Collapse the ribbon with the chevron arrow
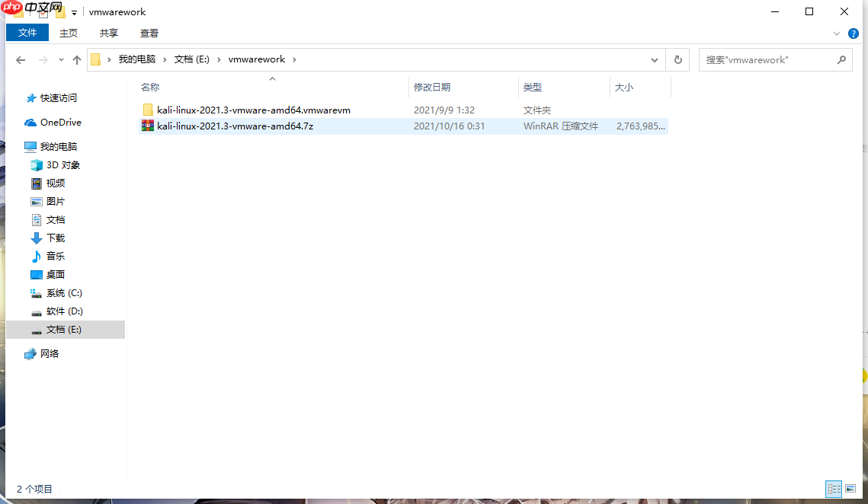The image size is (868, 504). coord(837,33)
